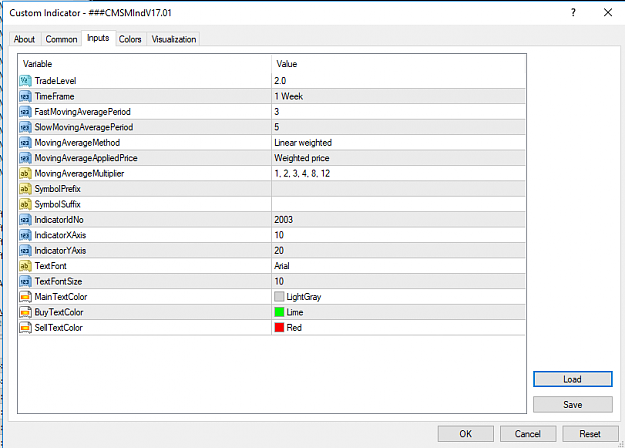Click the BuyTextColor color-type icon
Image resolution: width=625 pixels, height=448 pixels.
[25, 312]
